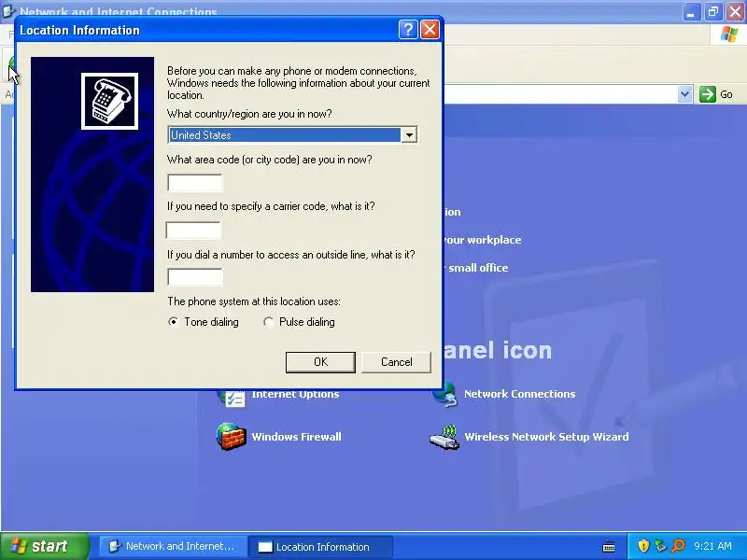Click the Windows Firewall link text
This screenshot has width=747, height=560.
pos(296,437)
